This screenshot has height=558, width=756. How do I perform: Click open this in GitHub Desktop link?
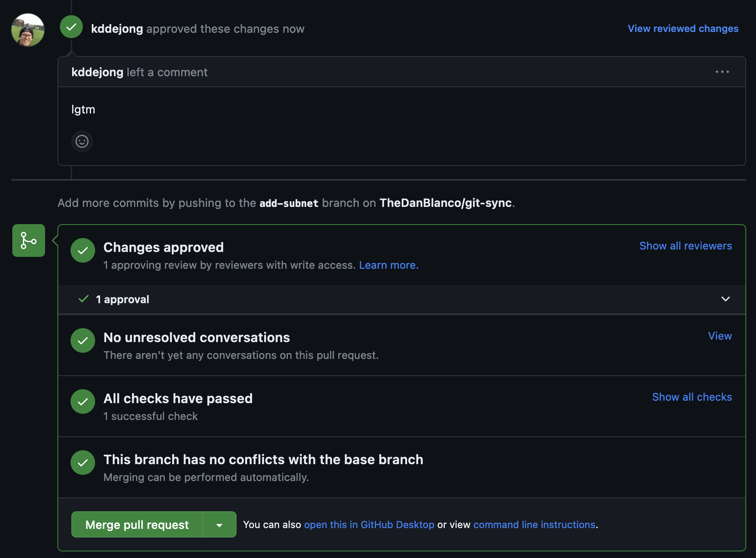(369, 525)
